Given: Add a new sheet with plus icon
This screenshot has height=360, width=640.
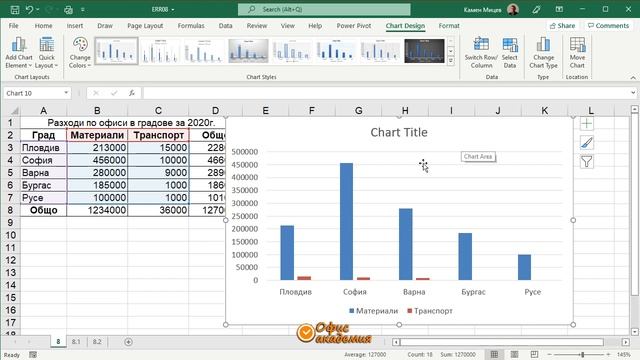Looking at the screenshot, I should [128, 342].
